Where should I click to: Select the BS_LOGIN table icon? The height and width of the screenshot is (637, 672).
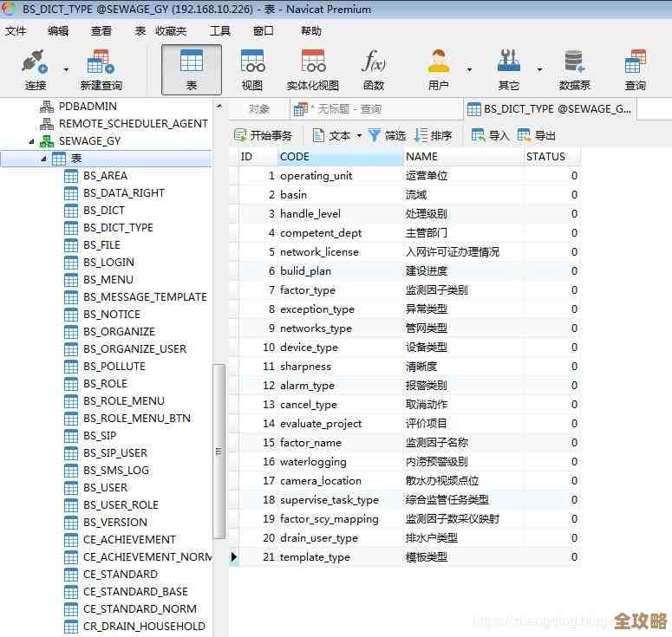[x=71, y=263]
